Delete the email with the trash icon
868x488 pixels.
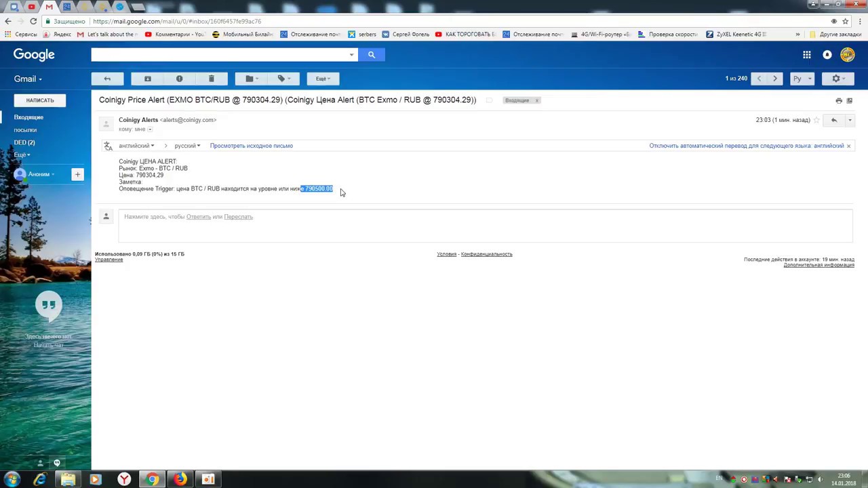tap(211, 79)
